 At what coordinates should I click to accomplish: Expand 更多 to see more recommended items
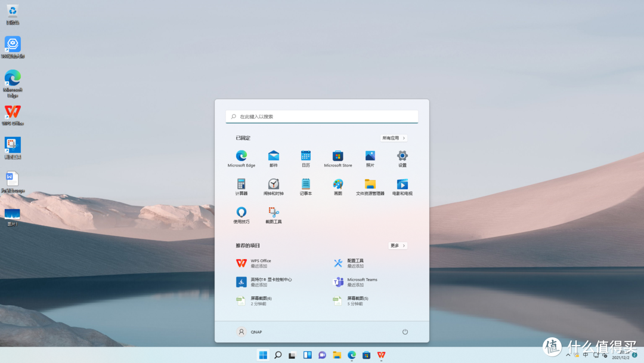pos(397,245)
